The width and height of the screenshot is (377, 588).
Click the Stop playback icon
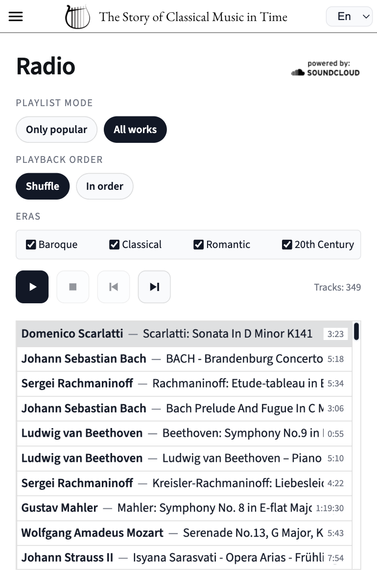(72, 287)
